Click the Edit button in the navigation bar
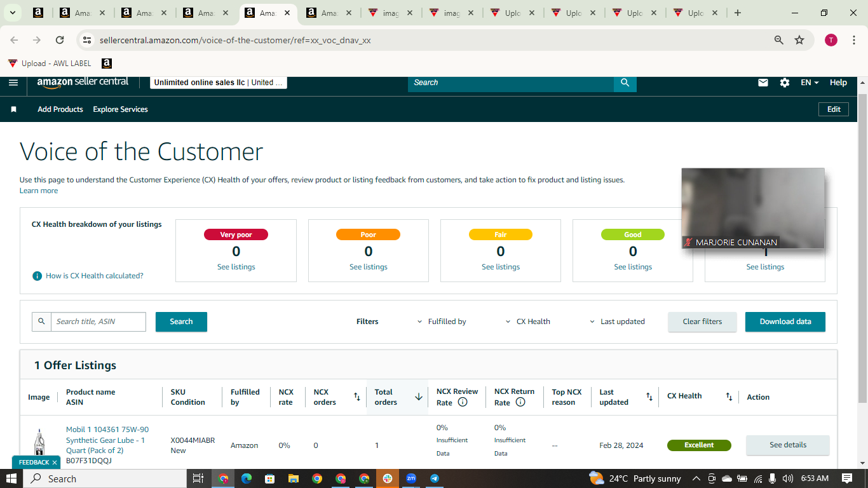868x488 pixels. click(834, 109)
